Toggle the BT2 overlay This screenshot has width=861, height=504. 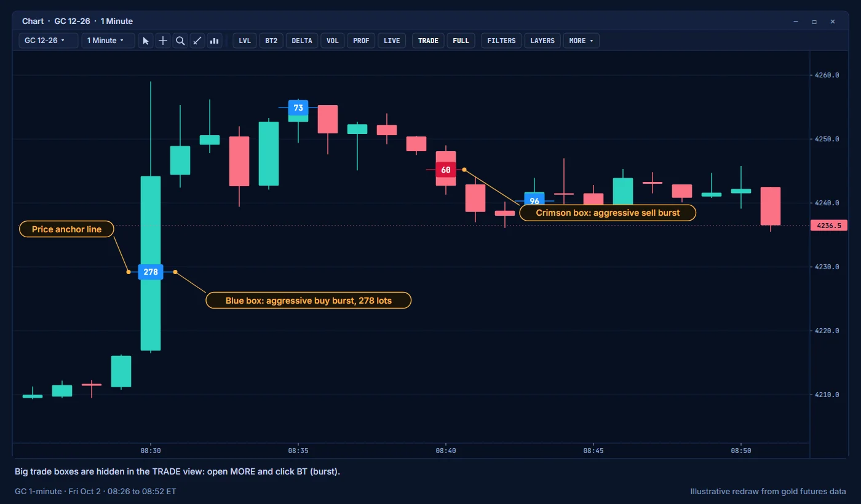pyautogui.click(x=271, y=41)
